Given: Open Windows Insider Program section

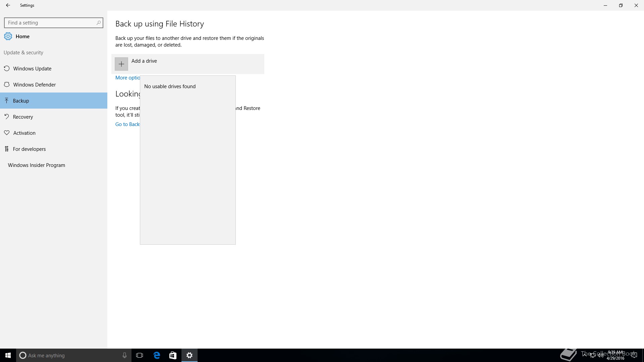Looking at the screenshot, I should 54,165.
